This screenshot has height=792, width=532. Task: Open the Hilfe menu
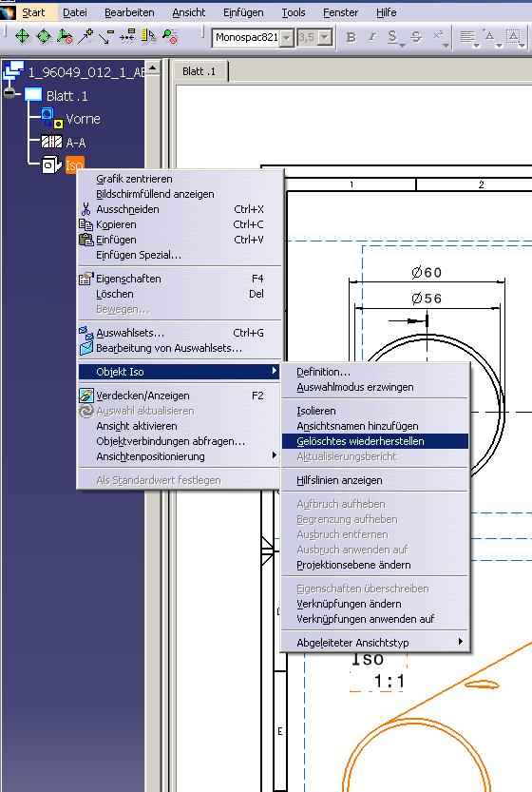pos(386,12)
